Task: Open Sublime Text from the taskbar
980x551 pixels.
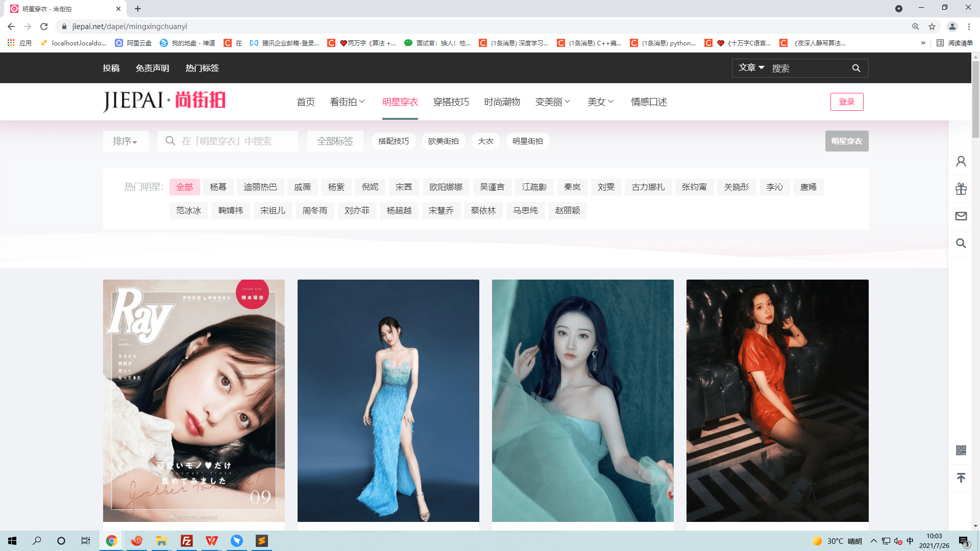Action: tap(262, 541)
